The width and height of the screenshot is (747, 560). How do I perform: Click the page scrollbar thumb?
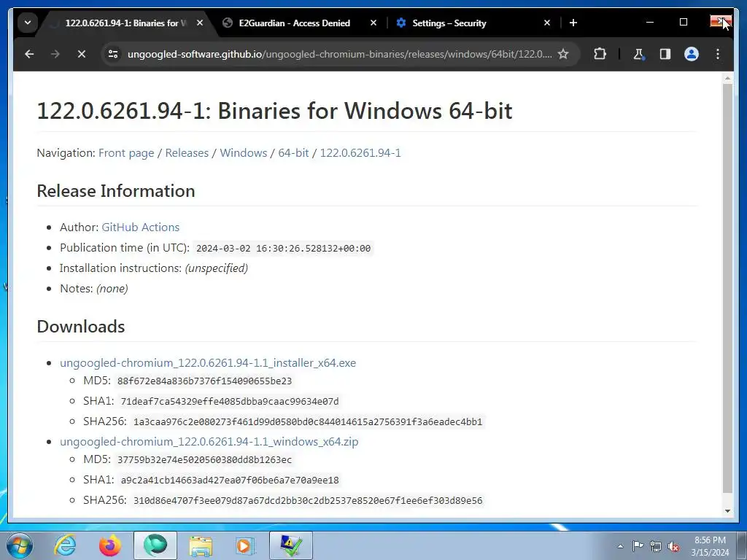(x=727, y=288)
